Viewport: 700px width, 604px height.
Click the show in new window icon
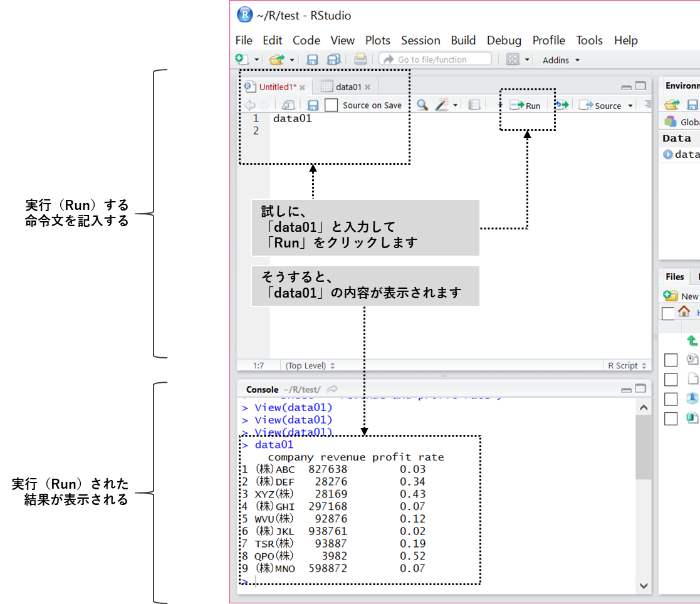coord(289,105)
